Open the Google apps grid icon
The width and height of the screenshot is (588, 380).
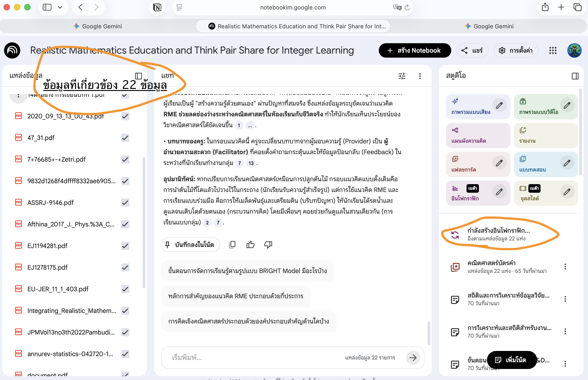point(553,51)
